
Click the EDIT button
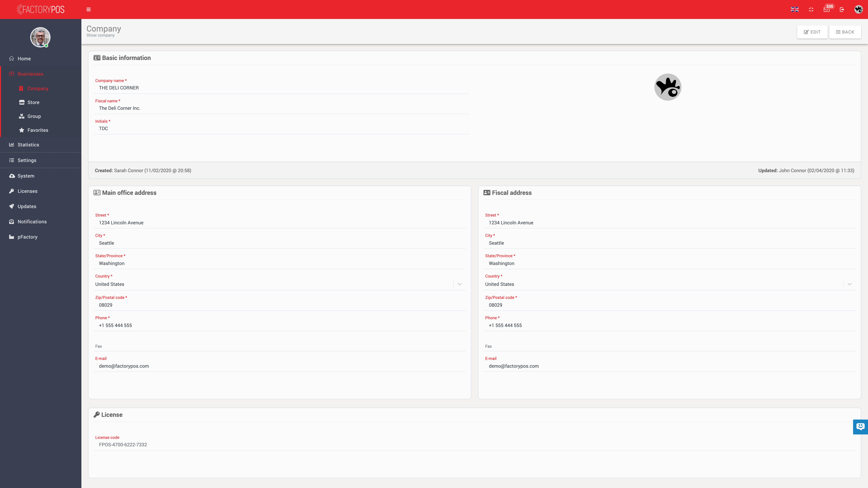(812, 32)
